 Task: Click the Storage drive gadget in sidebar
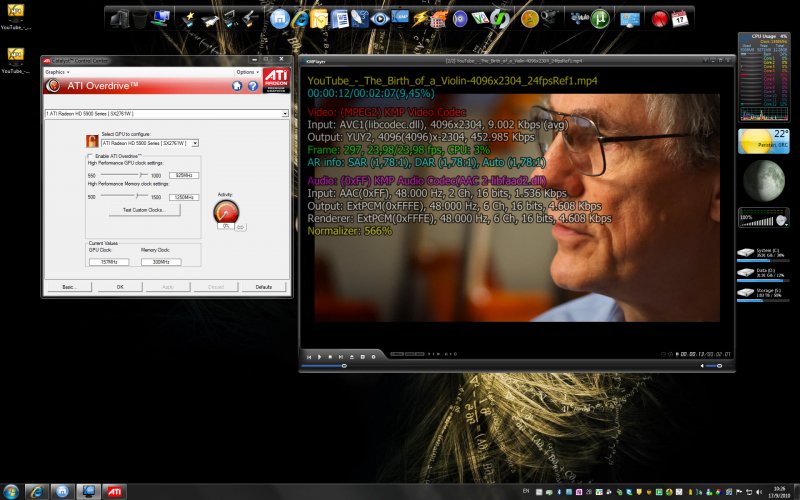click(763, 293)
